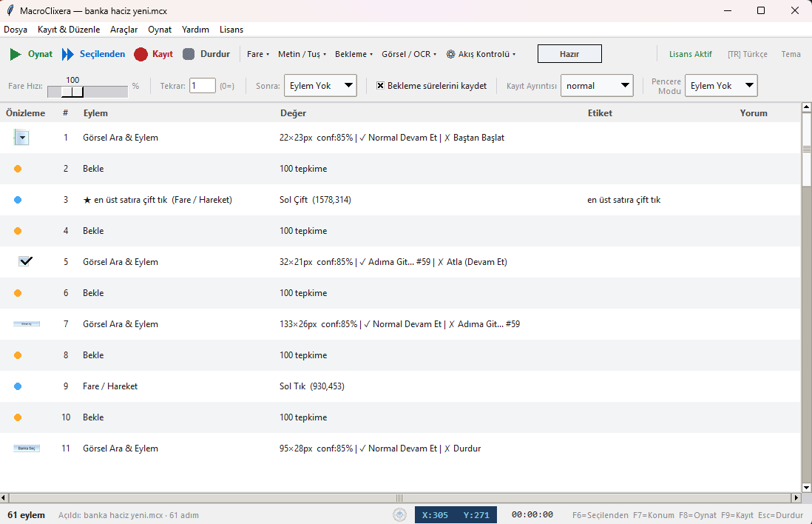Click the Tekrar repeat count field

coord(202,86)
